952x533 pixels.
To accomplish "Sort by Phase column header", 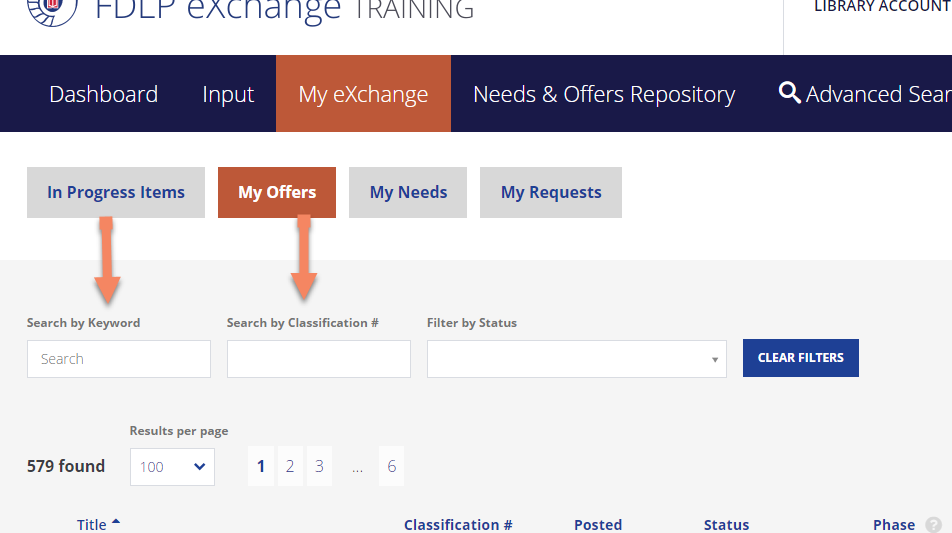I will tap(894, 525).
